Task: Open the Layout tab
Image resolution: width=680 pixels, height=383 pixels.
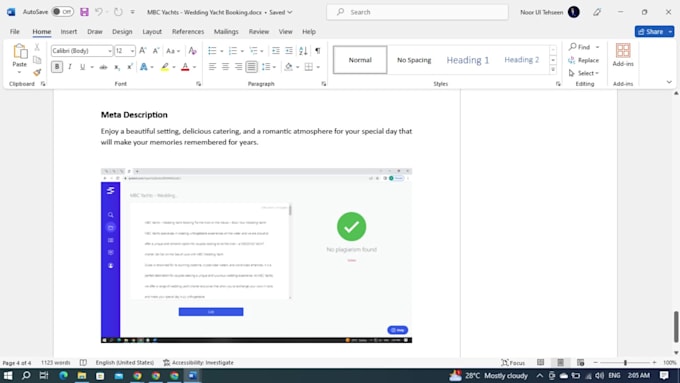Action: pos(152,32)
